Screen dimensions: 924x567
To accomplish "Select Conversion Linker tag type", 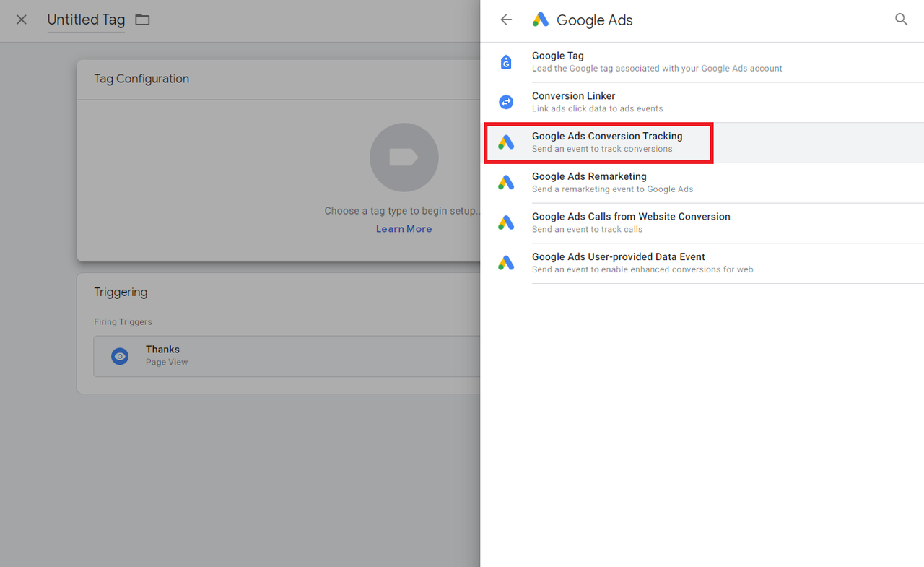I will [x=702, y=103].
